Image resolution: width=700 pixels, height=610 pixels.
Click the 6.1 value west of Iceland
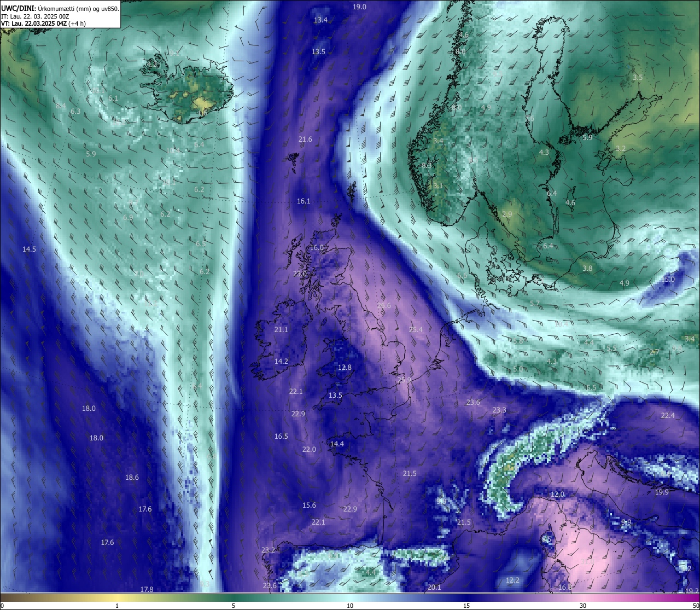113,99
